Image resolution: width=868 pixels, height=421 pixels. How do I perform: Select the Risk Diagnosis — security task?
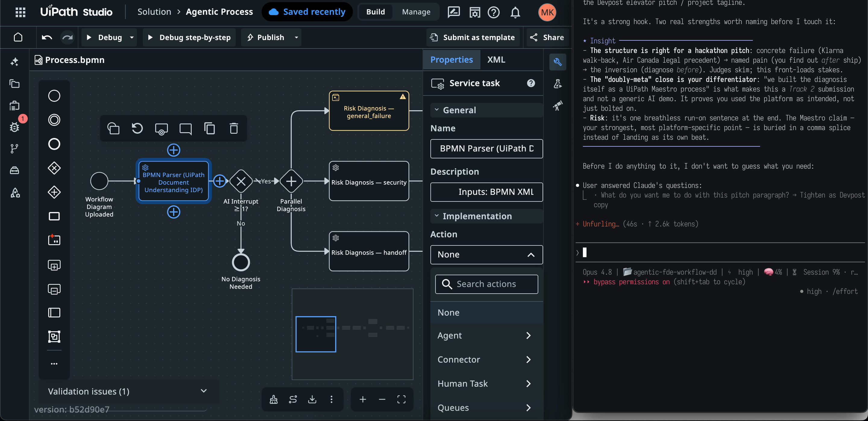(369, 181)
